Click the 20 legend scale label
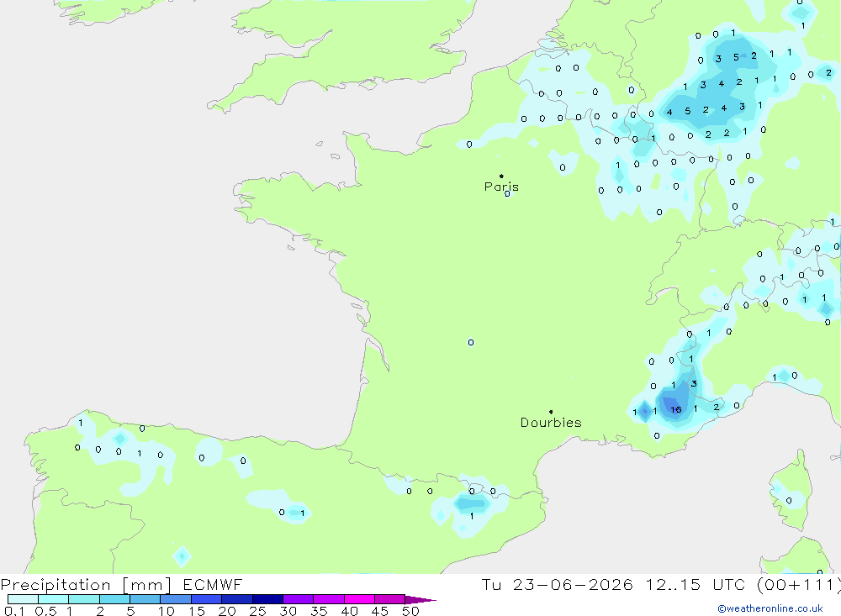The width and height of the screenshot is (841, 616). pos(227,611)
